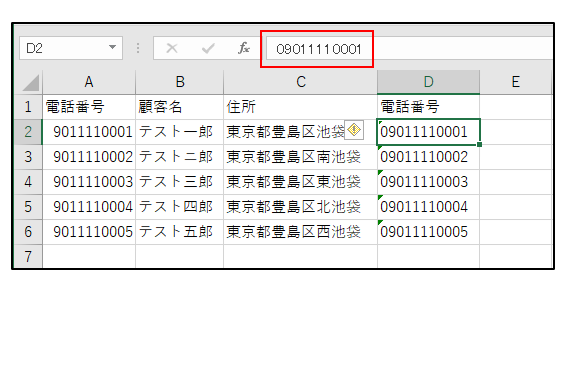The width and height of the screenshot is (561, 390).
Task: Click cell 東京都豊島区東池袋
Action: (x=301, y=182)
